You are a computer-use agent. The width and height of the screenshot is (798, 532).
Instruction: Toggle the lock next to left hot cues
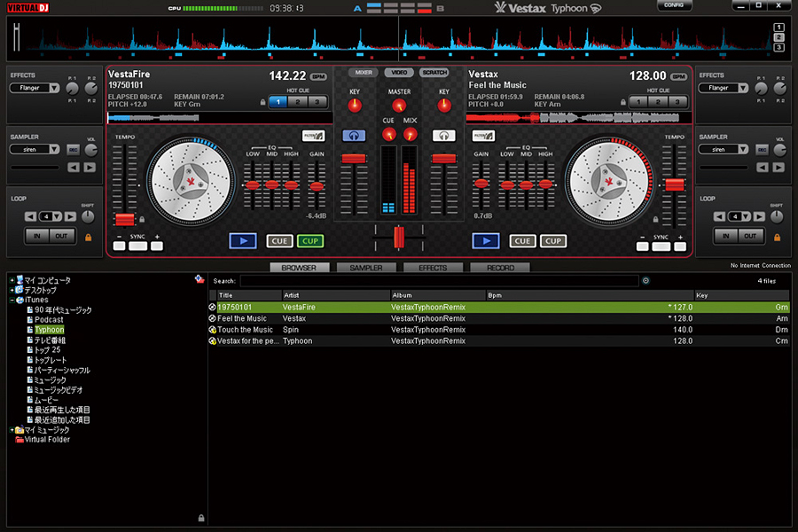click(262, 102)
